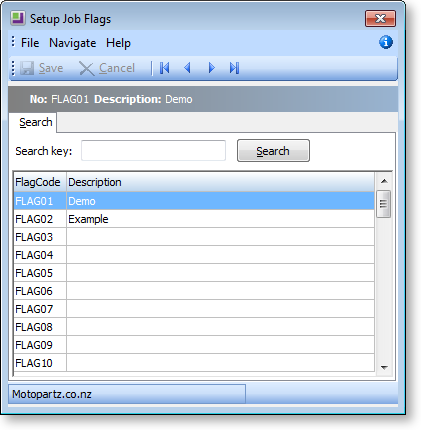This screenshot has width=421, height=430.
Task: Click the flag list scrollbar thumb
Action: point(384,204)
